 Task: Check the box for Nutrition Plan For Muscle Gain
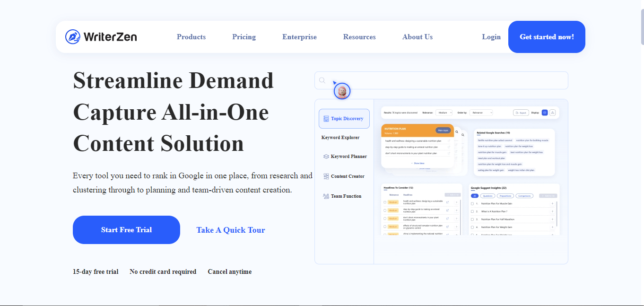tap(472, 203)
